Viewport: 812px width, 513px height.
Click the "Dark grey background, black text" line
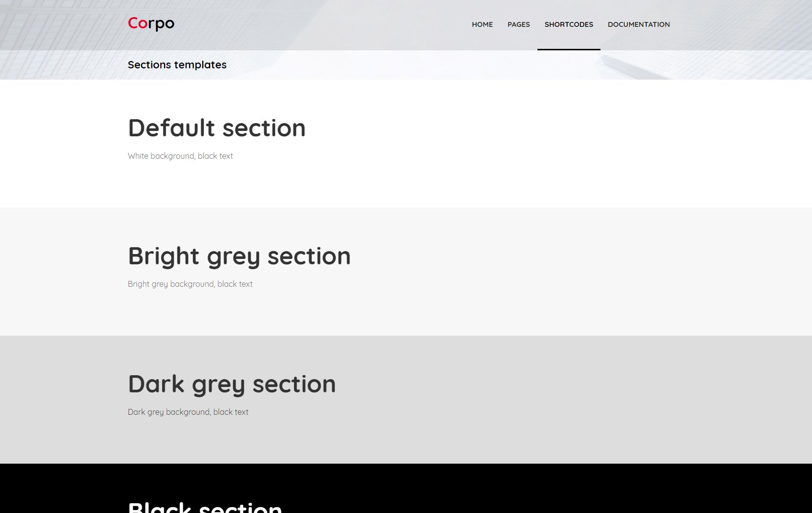click(188, 412)
